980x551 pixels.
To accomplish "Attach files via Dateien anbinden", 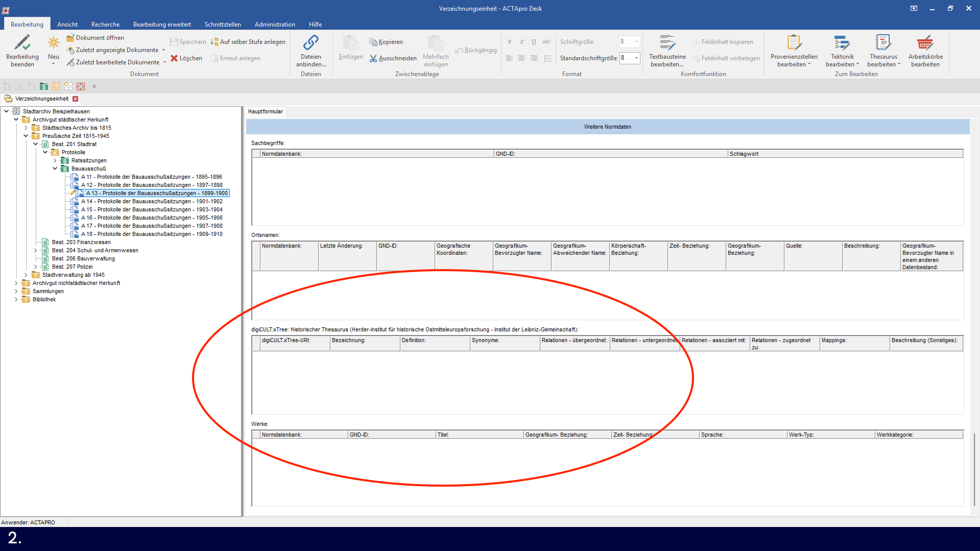I will coord(311,51).
